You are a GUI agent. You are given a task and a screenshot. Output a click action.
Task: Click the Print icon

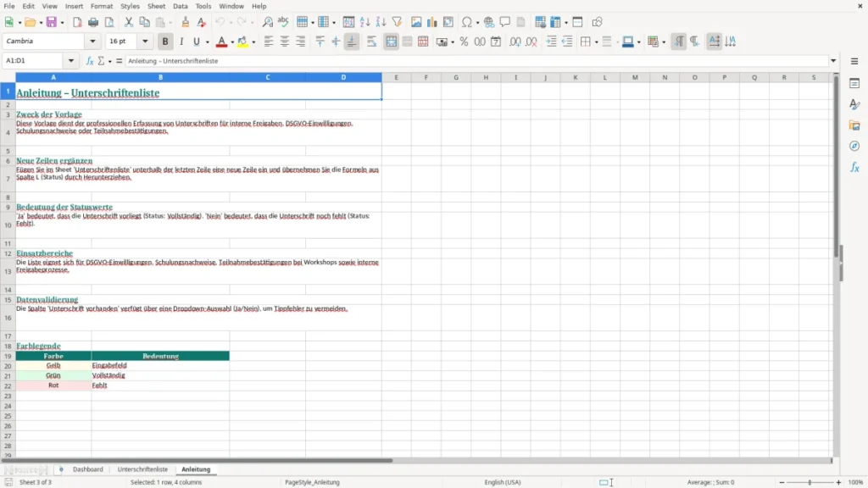[93, 22]
